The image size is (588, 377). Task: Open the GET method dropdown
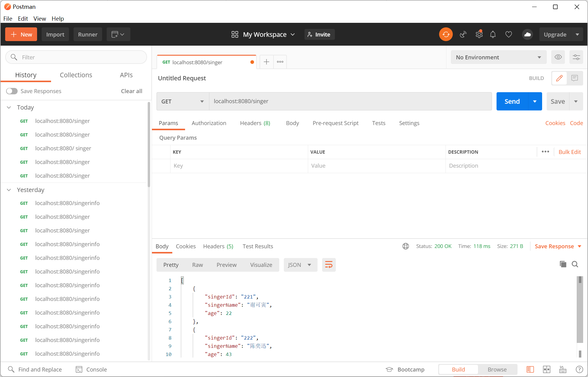click(183, 101)
